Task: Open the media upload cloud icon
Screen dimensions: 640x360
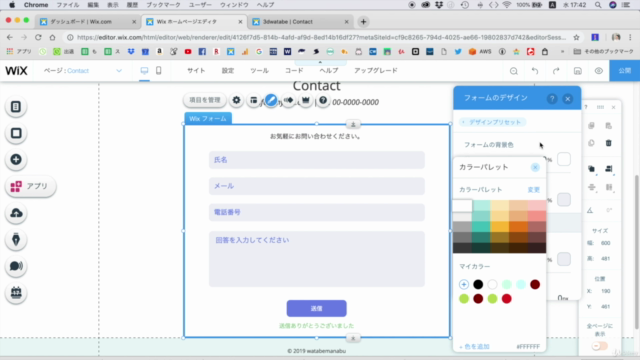Action: [16, 213]
